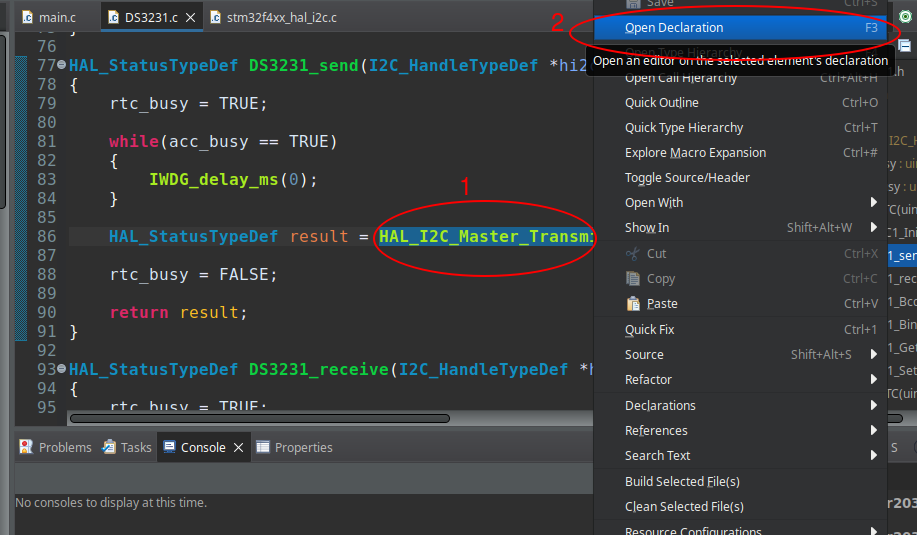Click the Cut scissors icon
Viewport: 917px width, 535px height.
tap(633, 253)
